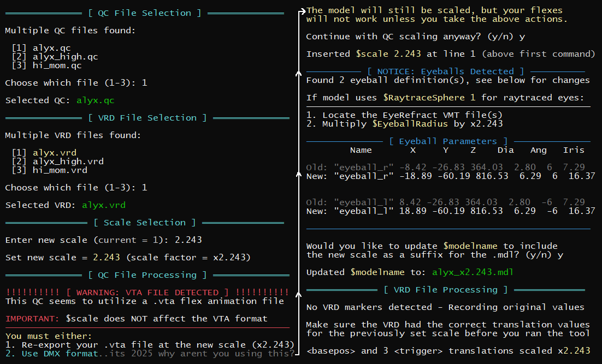Screen dimensions: 602x364
Task: Click the "Enter new scale (current = 1):" prompt
Action: click(87, 240)
